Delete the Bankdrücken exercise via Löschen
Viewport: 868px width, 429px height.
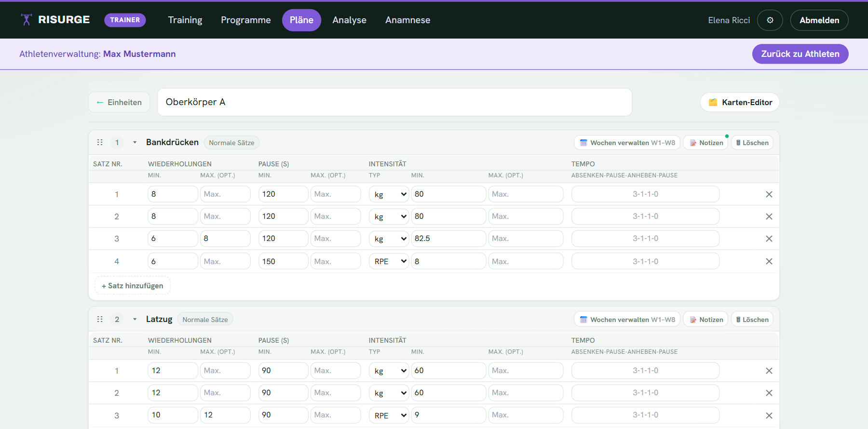pyautogui.click(x=752, y=143)
